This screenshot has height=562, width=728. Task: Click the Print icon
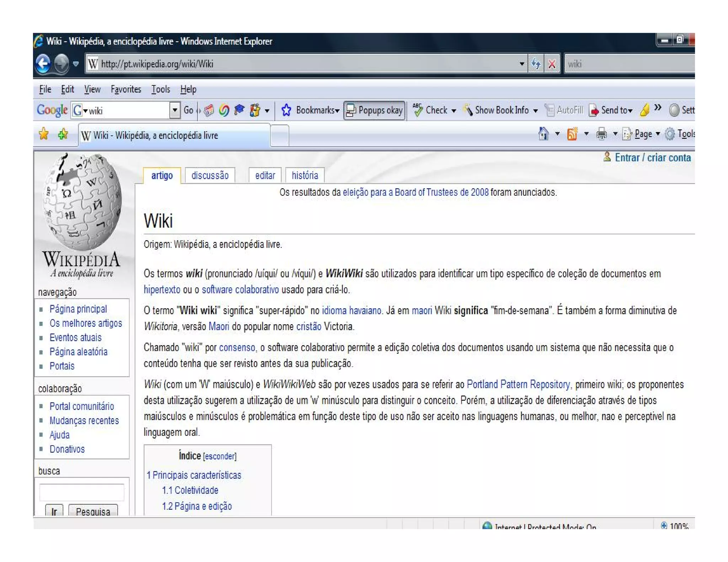(x=601, y=134)
